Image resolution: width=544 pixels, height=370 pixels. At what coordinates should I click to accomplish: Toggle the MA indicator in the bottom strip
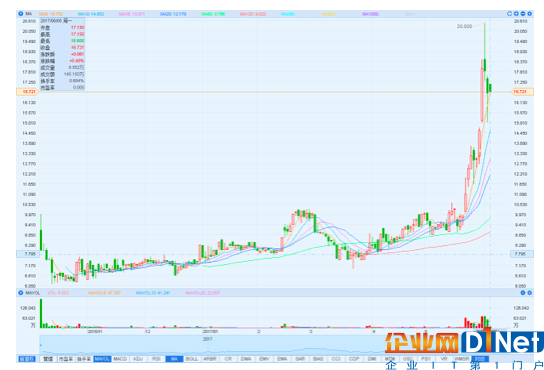(174, 359)
